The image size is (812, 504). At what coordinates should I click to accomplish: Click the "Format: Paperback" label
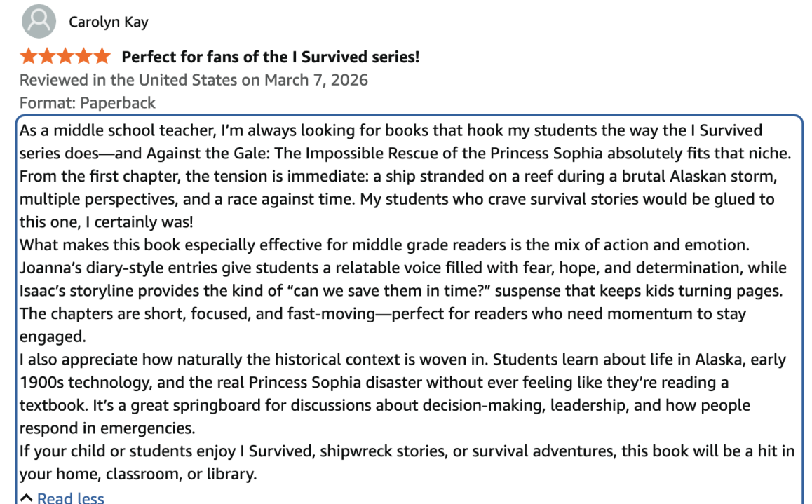[x=88, y=103]
